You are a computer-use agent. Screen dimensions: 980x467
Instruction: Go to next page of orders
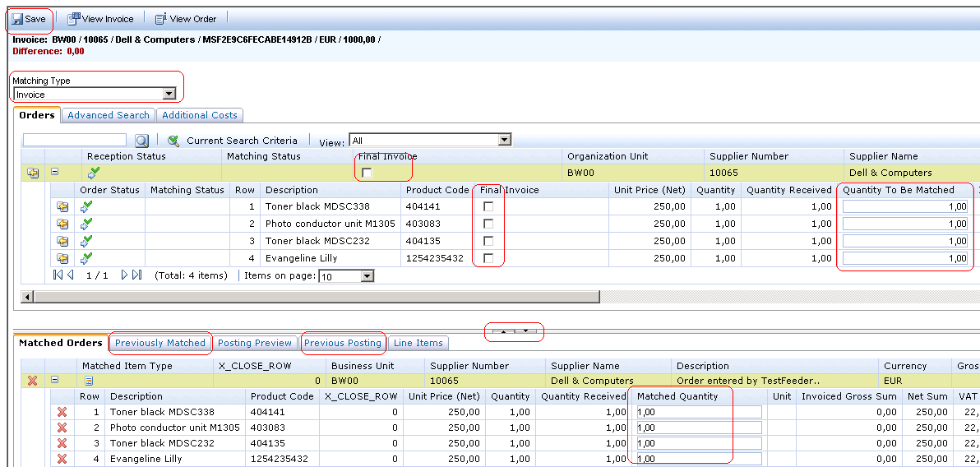click(124, 275)
